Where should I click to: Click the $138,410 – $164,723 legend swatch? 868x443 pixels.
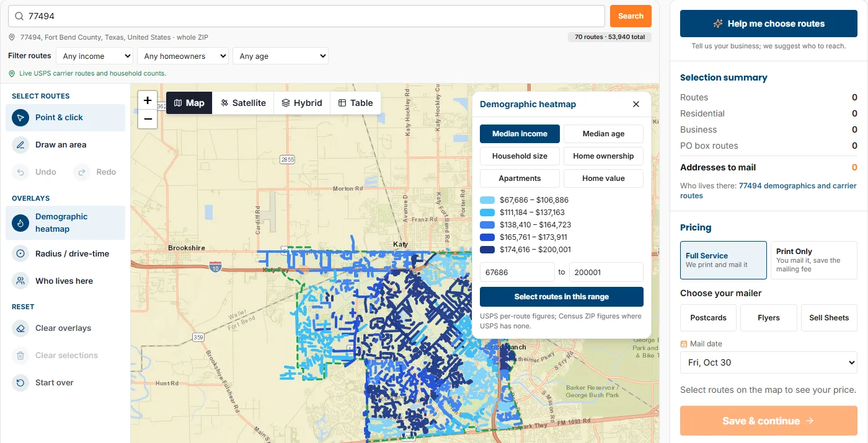tap(487, 225)
